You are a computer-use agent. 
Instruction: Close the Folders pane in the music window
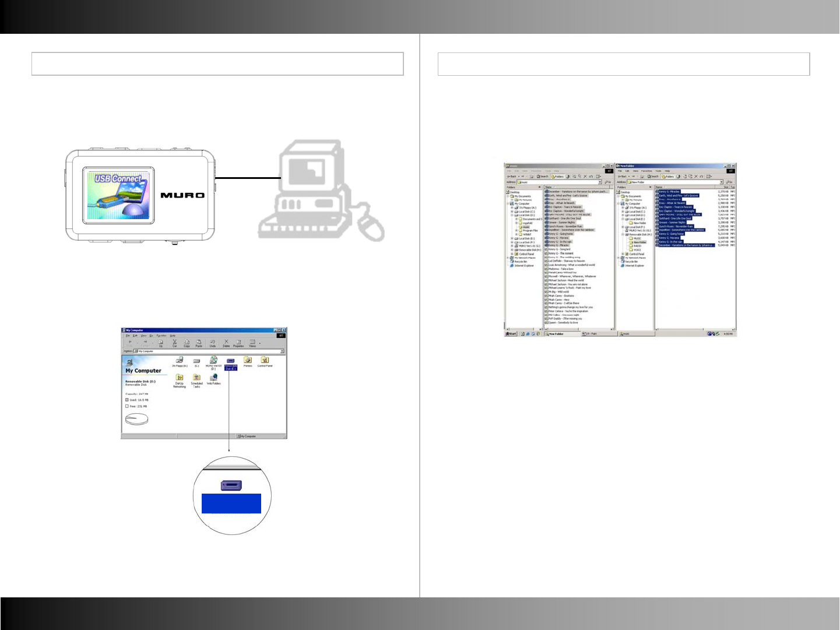pyautogui.click(x=540, y=187)
